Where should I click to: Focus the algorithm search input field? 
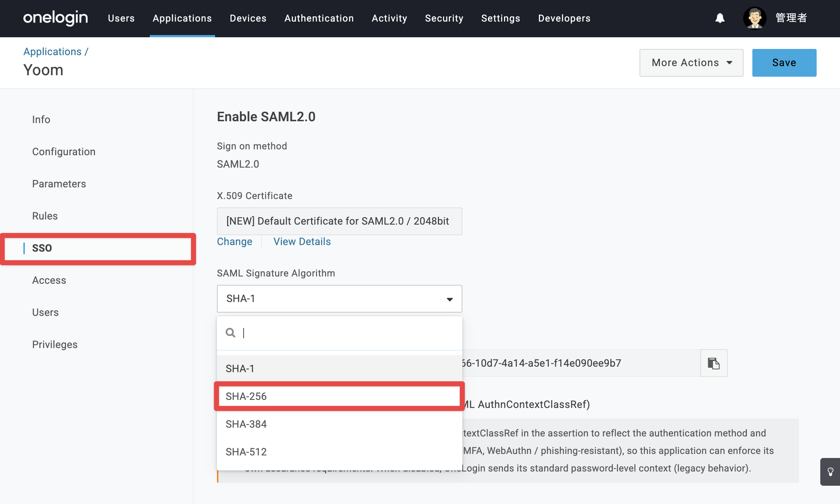[349, 333]
